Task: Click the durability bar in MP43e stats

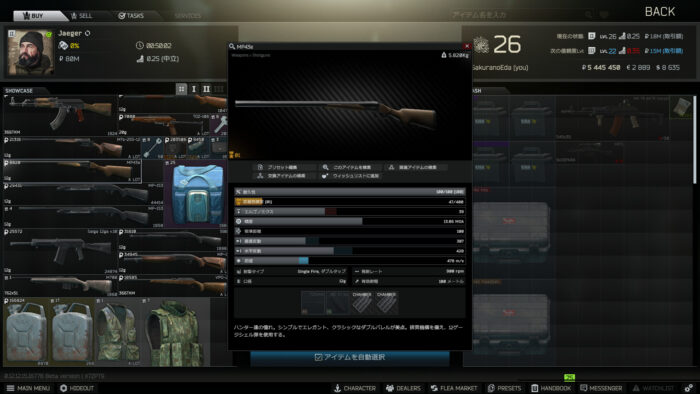Action: pos(350,192)
